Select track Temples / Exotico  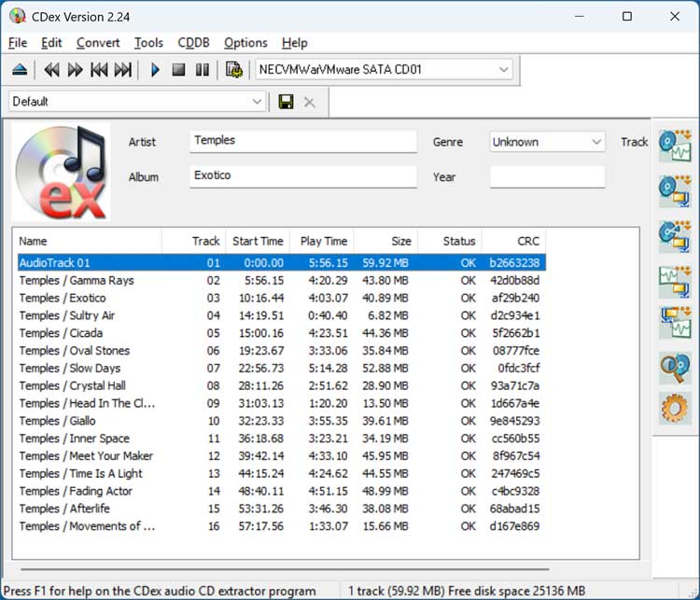tap(282, 298)
